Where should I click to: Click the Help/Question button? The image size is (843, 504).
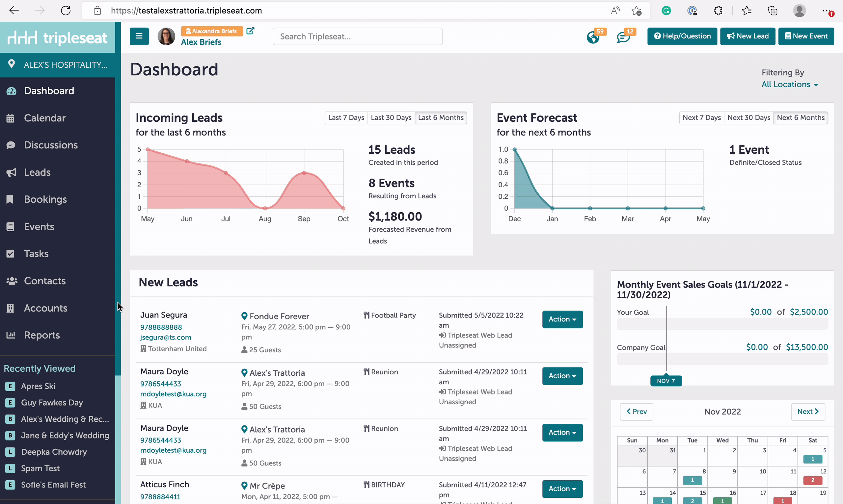(x=682, y=36)
